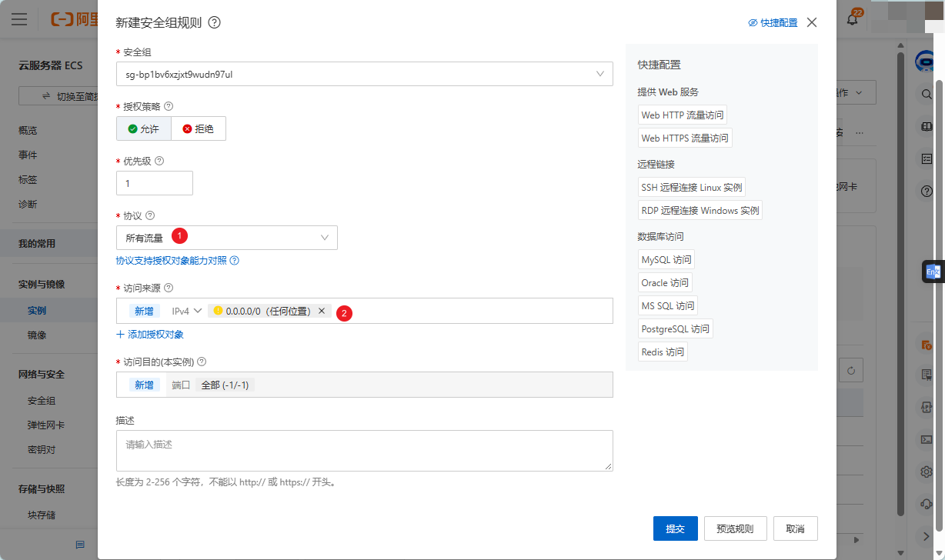
Task: Select 拒绝 authorization policy
Action: click(x=199, y=128)
